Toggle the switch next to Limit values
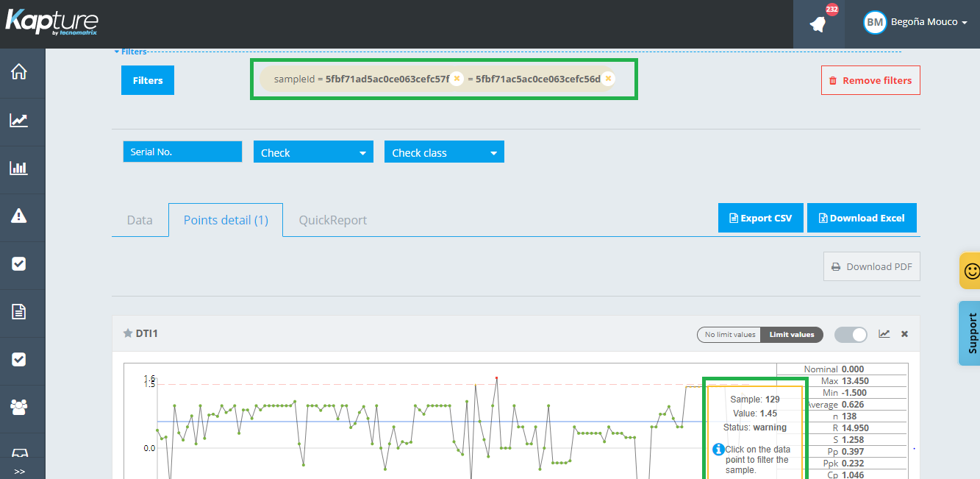The width and height of the screenshot is (980, 479). point(851,334)
